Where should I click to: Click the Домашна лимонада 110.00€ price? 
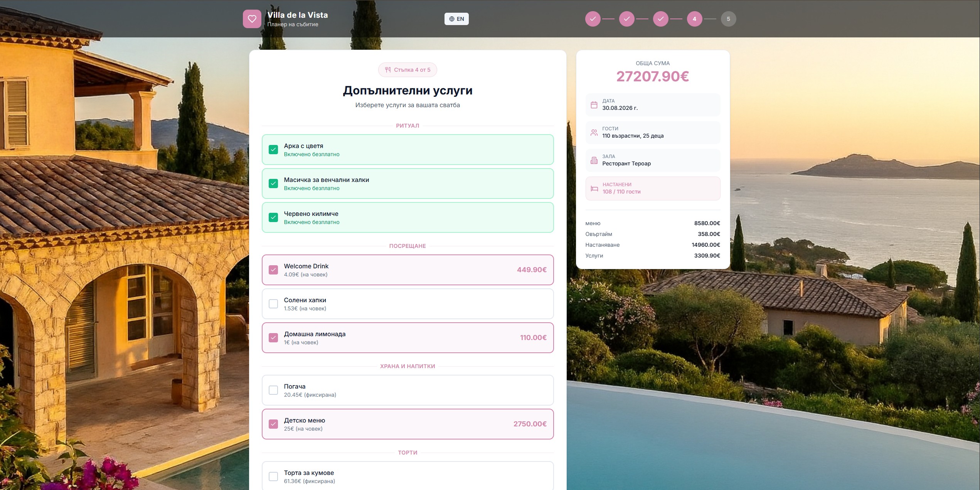[533, 338]
